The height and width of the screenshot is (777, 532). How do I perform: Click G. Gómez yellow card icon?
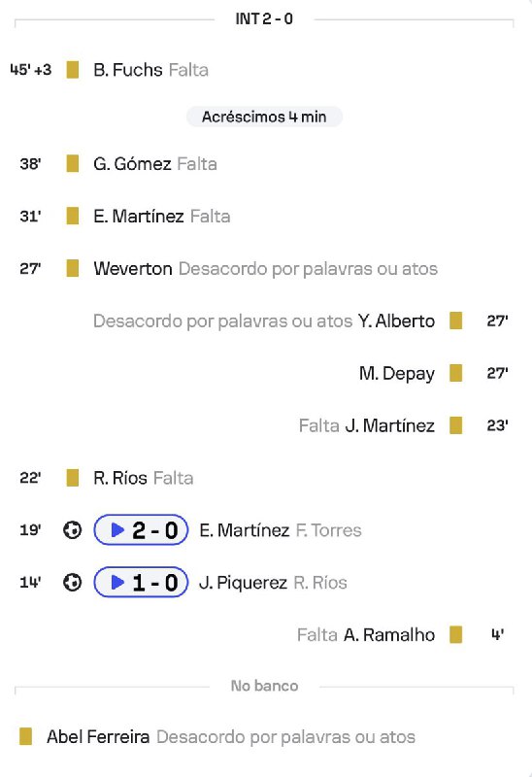tap(72, 163)
